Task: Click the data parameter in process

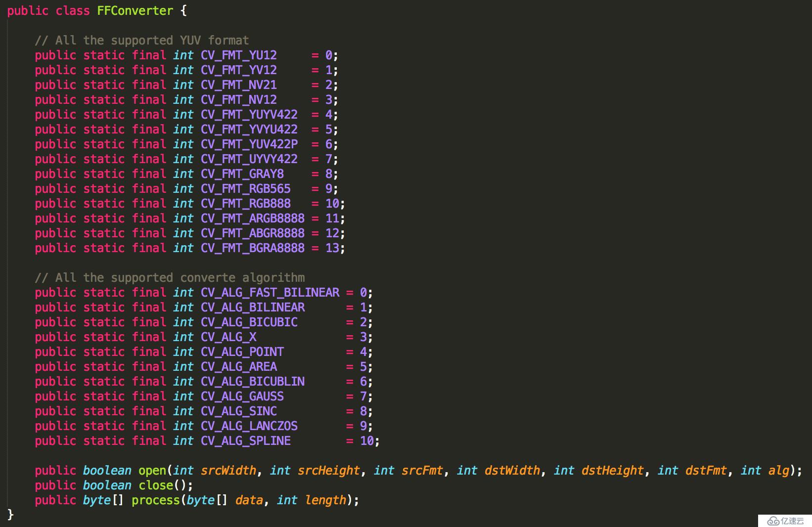Action: click(x=249, y=500)
